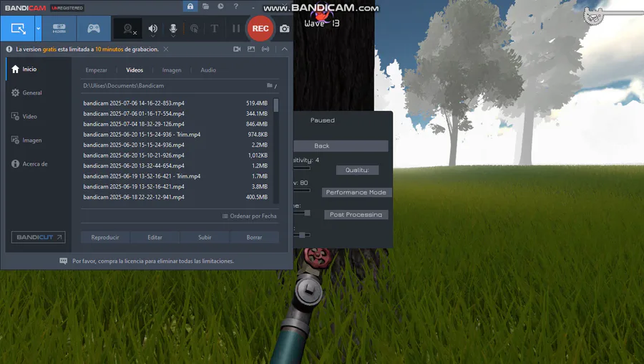Click the image icon in notice bar
Image resolution: width=644 pixels, height=364 pixels.
[251, 49]
